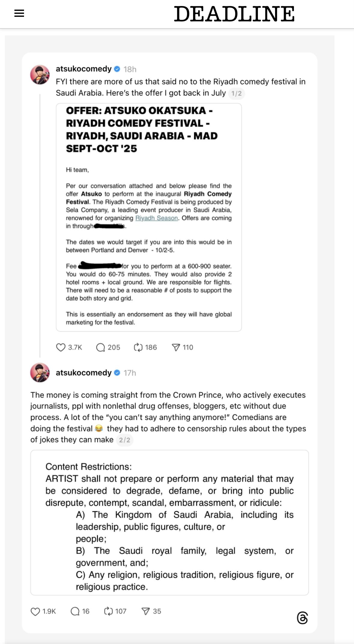This screenshot has width=354, height=644.
Task: Open the Riyadh Season hyperlink
Action: [x=156, y=218]
